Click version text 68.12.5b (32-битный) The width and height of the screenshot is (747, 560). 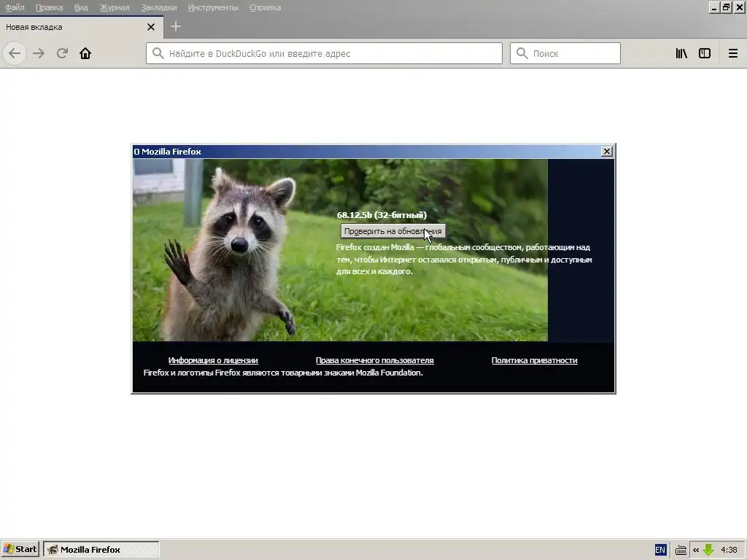(382, 215)
